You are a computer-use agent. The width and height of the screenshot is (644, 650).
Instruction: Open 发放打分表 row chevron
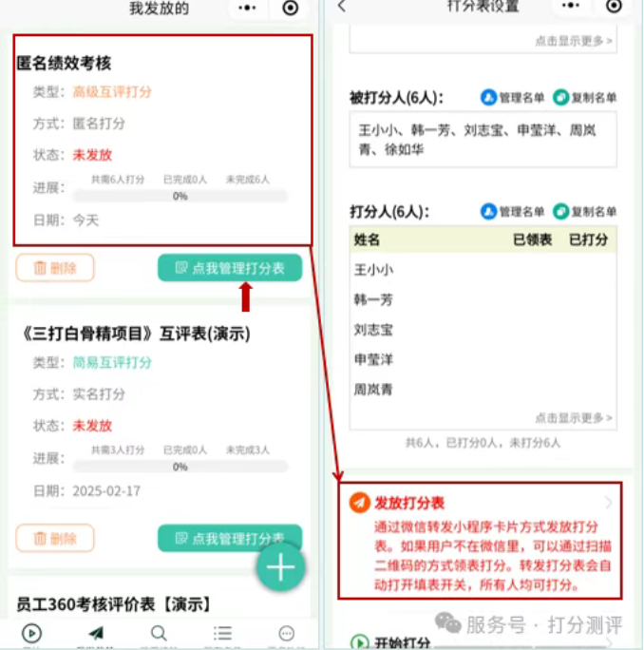(608, 503)
